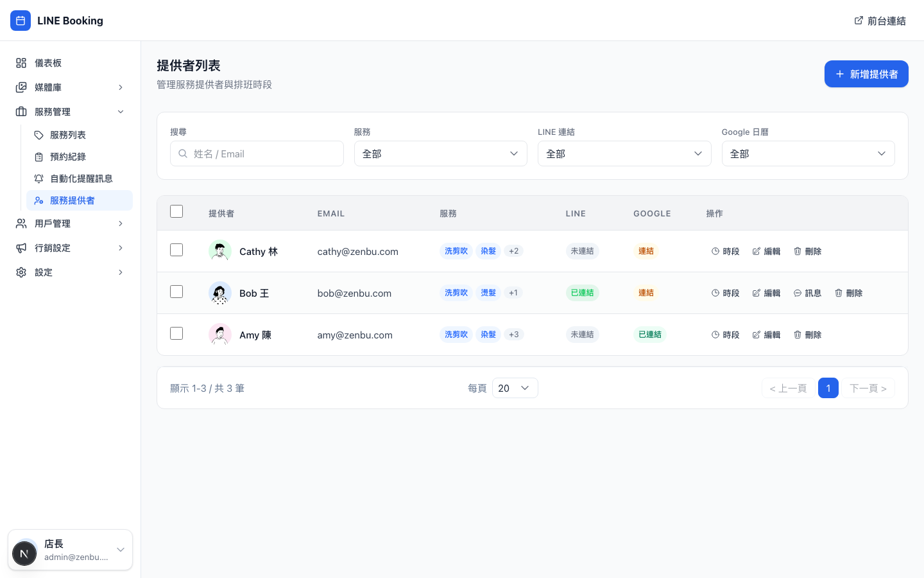Open the 前台連結 external link icon

859,21
